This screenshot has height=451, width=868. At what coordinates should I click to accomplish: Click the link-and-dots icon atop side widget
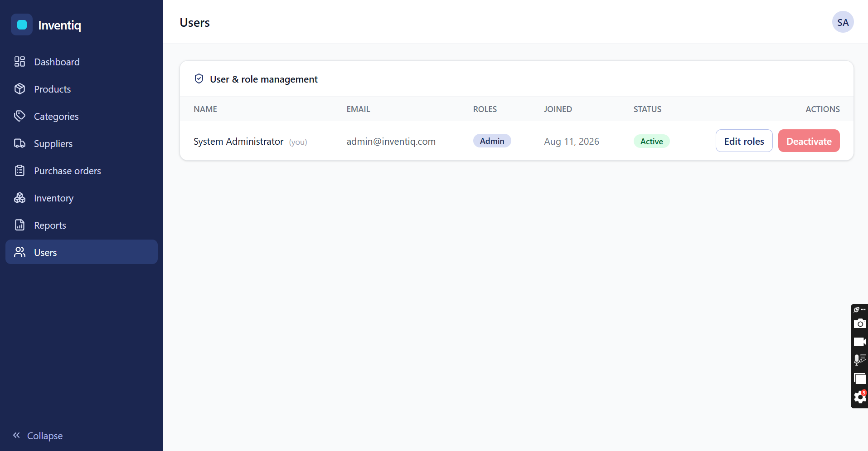pos(860,309)
